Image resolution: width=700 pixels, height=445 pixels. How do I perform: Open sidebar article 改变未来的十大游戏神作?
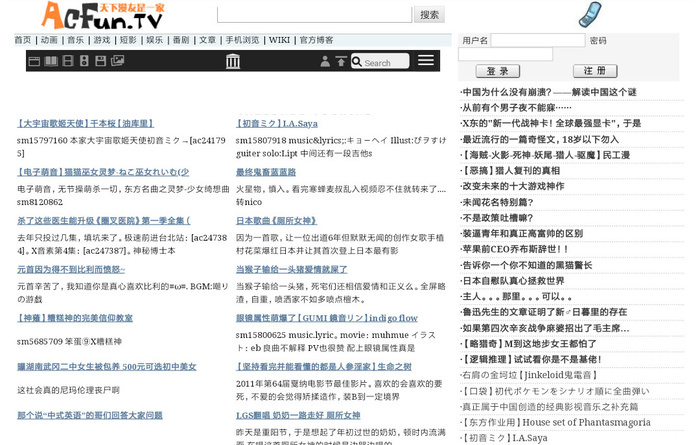click(x=513, y=187)
